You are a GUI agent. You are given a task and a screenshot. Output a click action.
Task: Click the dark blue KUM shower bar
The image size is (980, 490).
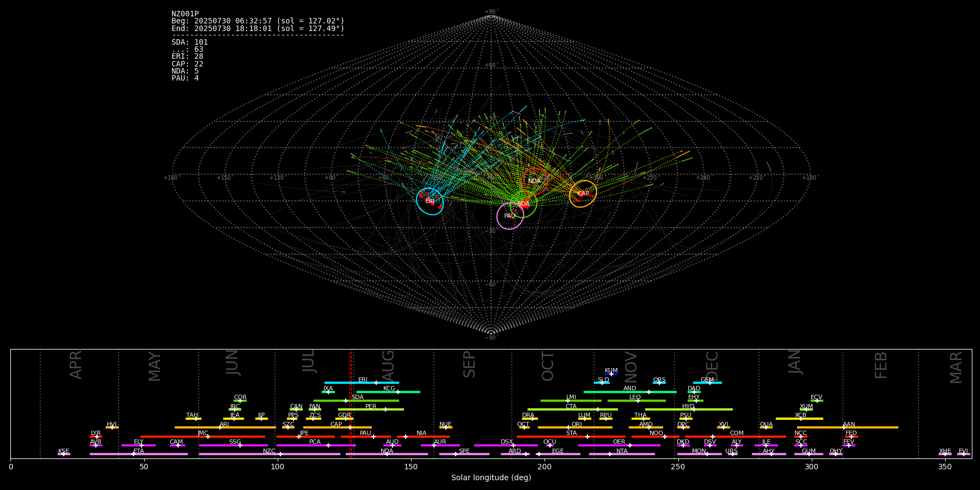pos(611,374)
